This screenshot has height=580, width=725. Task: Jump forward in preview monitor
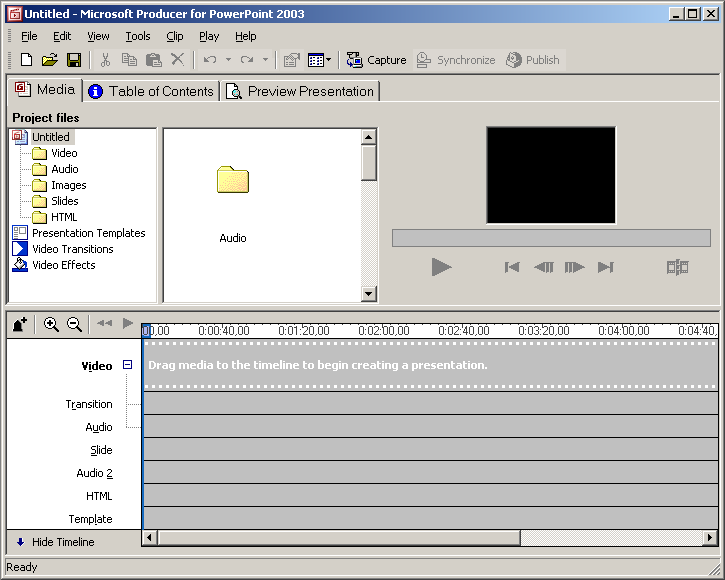606,267
